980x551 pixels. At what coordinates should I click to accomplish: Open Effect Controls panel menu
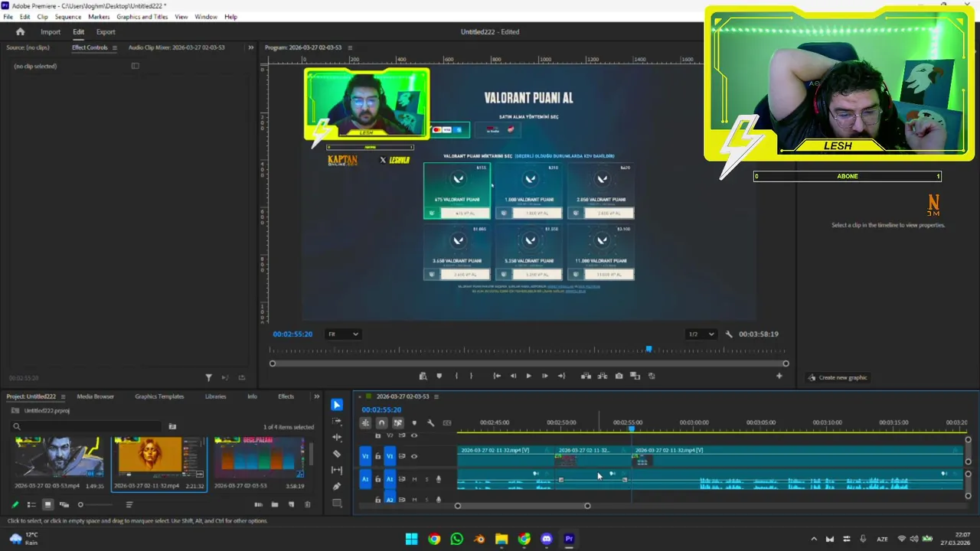(x=115, y=47)
